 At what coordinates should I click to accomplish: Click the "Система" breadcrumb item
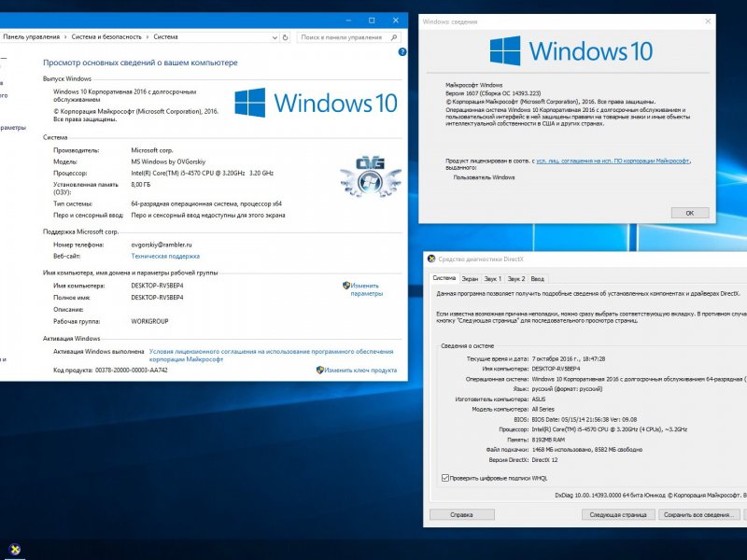pos(165,36)
